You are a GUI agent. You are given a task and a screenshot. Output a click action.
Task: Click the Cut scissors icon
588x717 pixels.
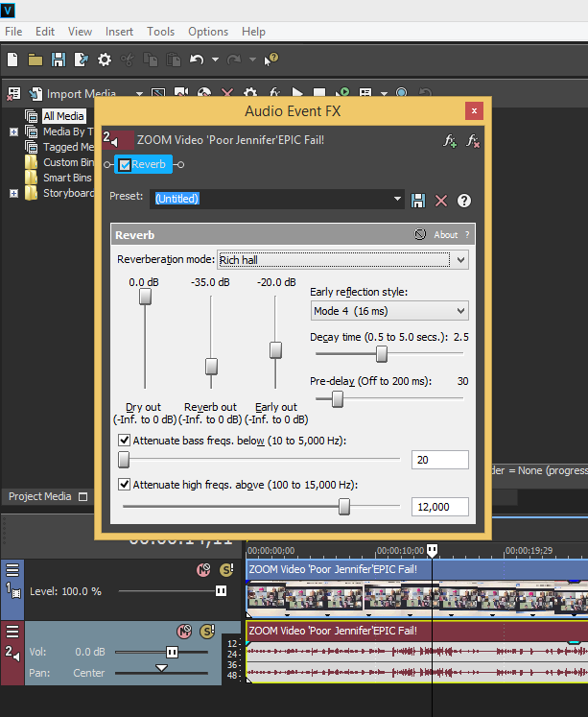pyautogui.click(x=127, y=60)
